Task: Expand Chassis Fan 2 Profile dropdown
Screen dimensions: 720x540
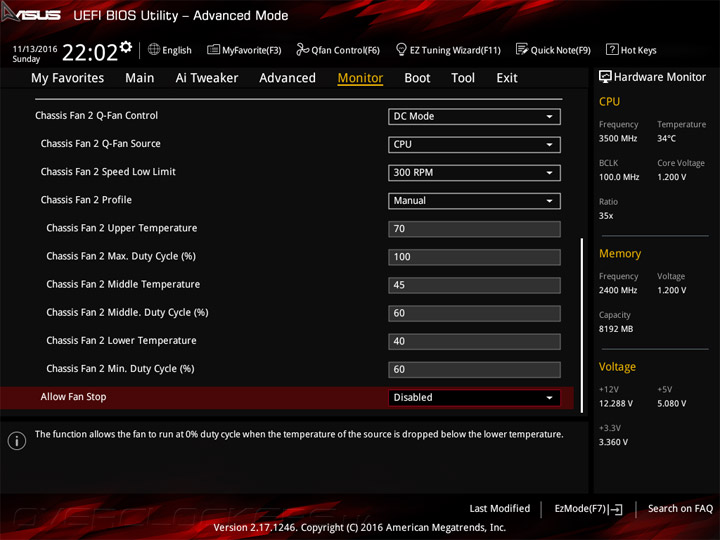Action: [474, 201]
